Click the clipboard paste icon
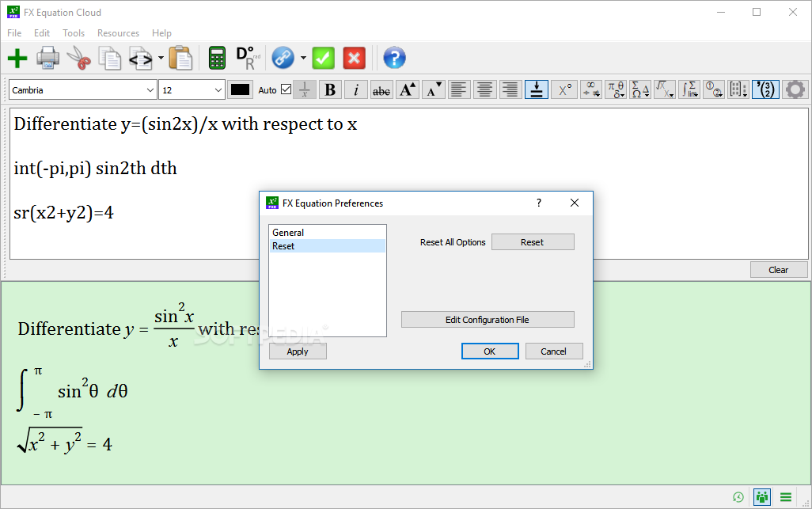 [180, 58]
